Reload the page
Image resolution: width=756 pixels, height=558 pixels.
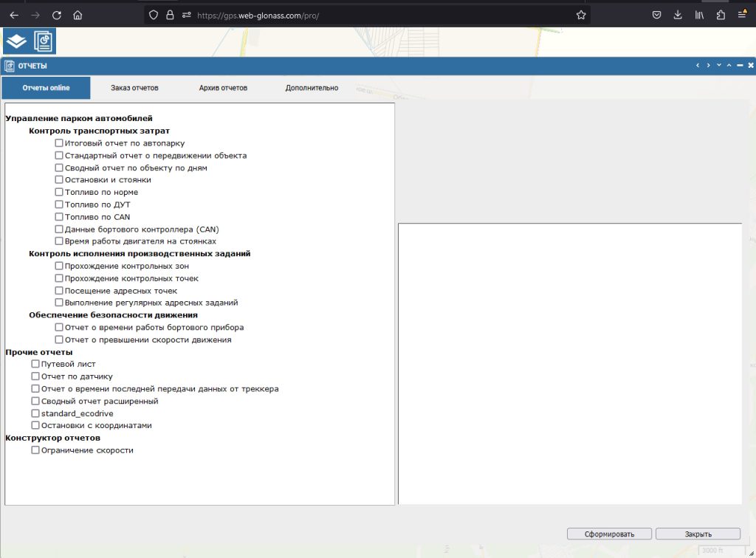click(57, 15)
